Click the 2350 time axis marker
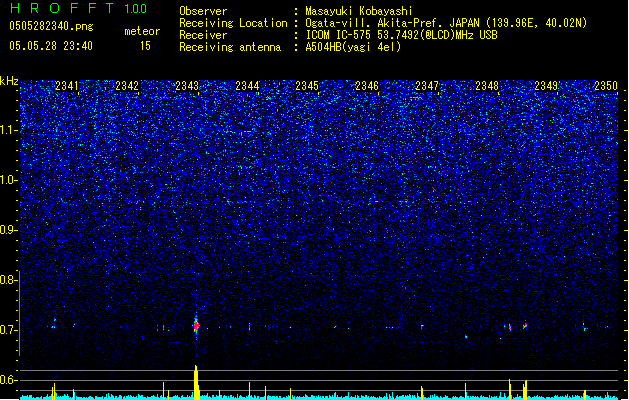 click(606, 86)
